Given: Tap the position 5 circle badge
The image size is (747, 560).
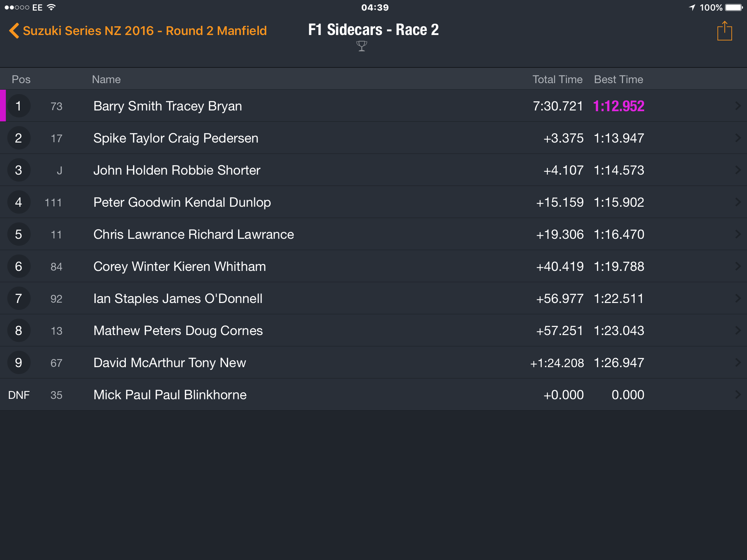Looking at the screenshot, I should (19, 234).
